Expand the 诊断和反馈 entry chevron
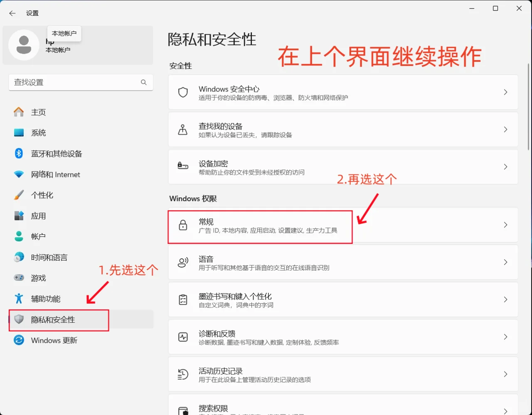Viewport: 532px width, 415px height. tap(505, 337)
